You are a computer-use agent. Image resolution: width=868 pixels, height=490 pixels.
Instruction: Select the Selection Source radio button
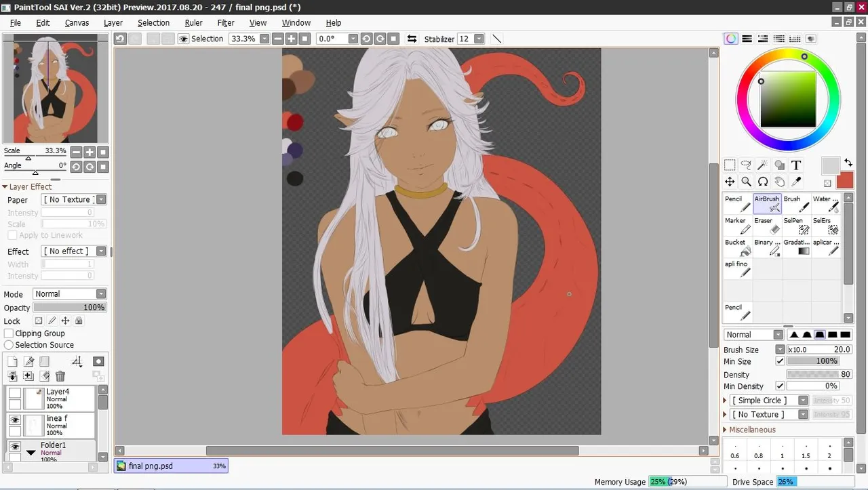[9, 345]
